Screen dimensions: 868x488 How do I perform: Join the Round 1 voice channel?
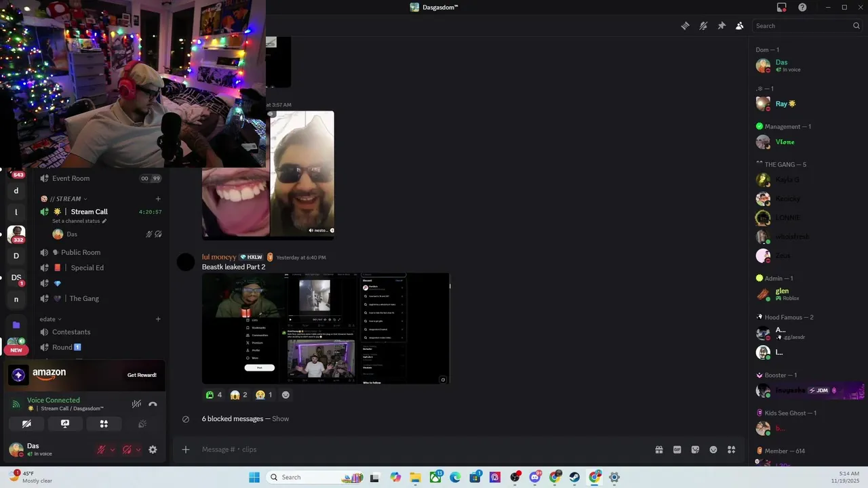(x=100, y=347)
